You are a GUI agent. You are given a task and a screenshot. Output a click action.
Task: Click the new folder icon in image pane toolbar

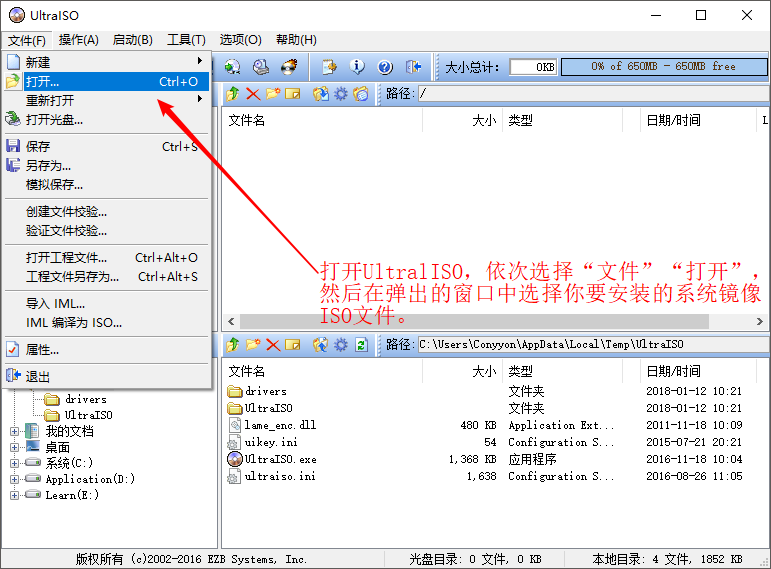pos(273,93)
